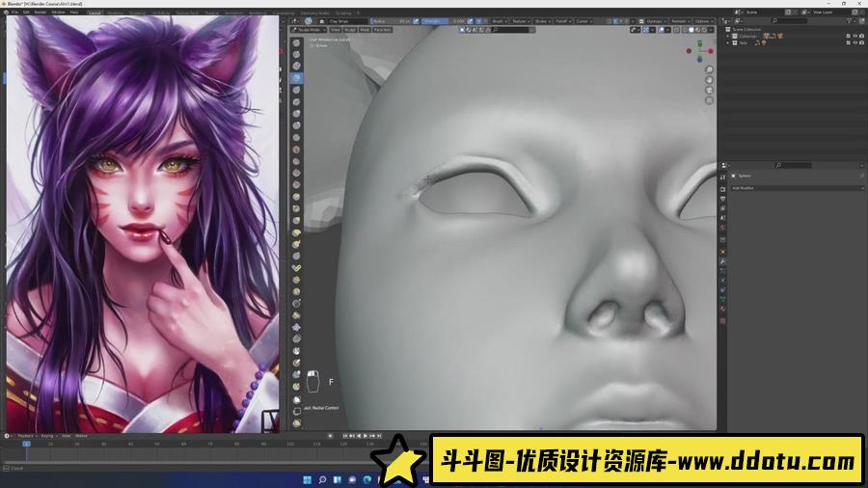The image size is (868, 488).
Task: Click Windows Start button on taskbar
Action: (308, 479)
